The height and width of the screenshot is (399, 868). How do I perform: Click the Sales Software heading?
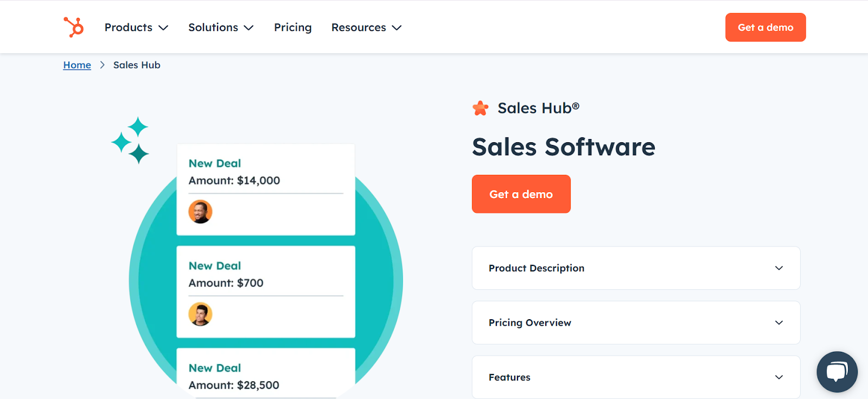point(564,147)
